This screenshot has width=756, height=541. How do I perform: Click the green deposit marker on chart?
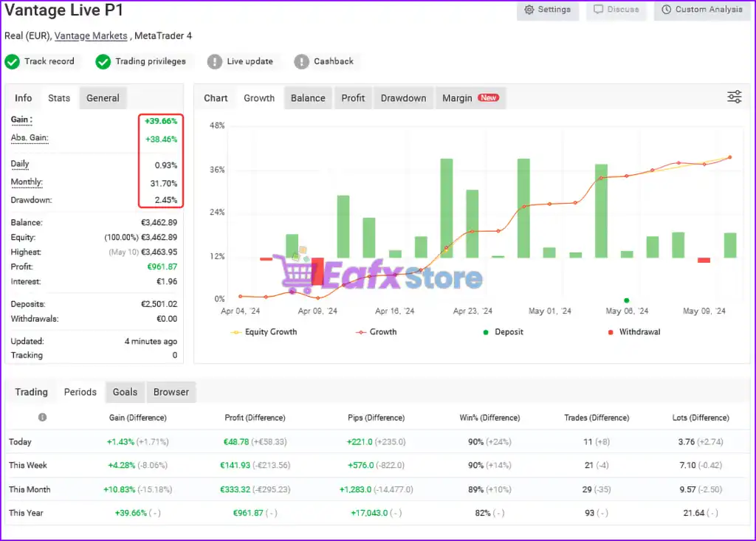point(626,300)
